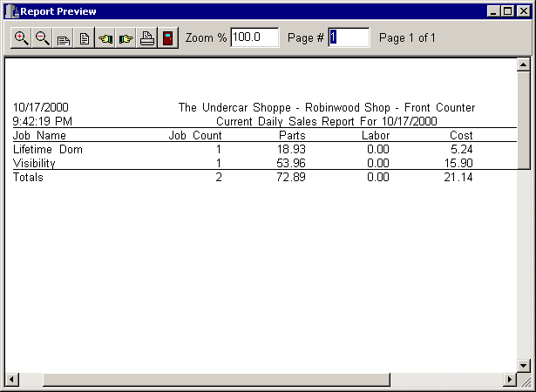Maximize the Report Preview window

(x=508, y=11)
